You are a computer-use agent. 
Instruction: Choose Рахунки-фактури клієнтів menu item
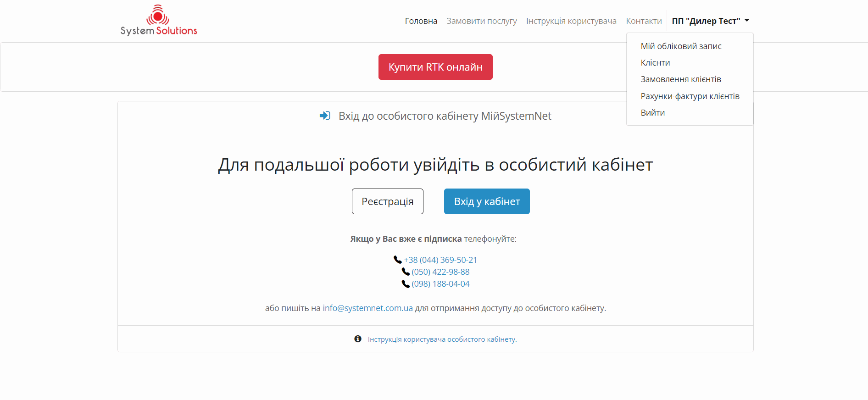tap(690, 96)
